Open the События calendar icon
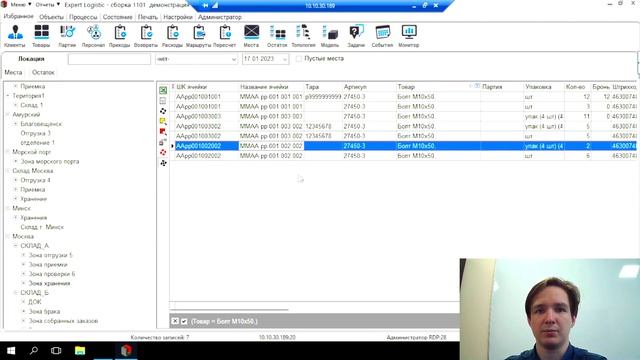This screenshot has width=640, height=360. (382, 36)
